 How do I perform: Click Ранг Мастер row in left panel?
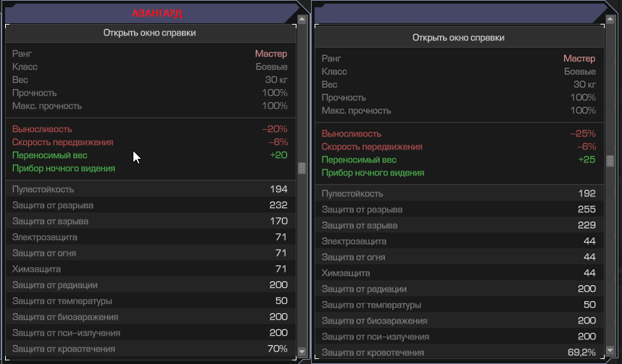(150, 54)
